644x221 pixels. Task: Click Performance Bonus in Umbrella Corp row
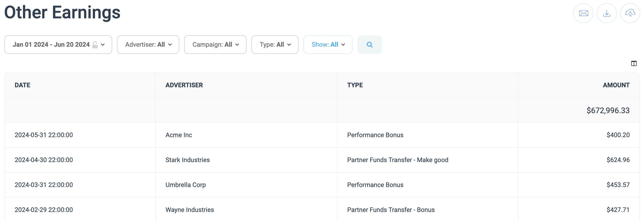tap(375, 185)
